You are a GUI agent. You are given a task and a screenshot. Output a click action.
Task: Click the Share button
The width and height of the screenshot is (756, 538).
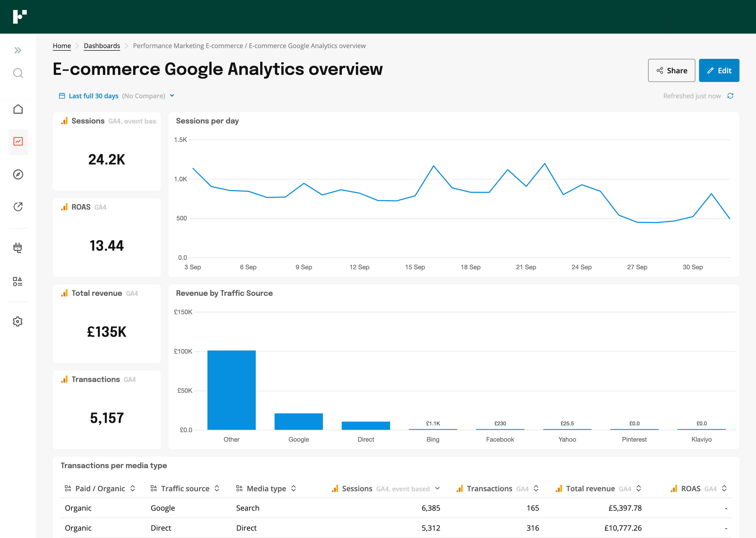pyautogui.click(x=671, y=70)
